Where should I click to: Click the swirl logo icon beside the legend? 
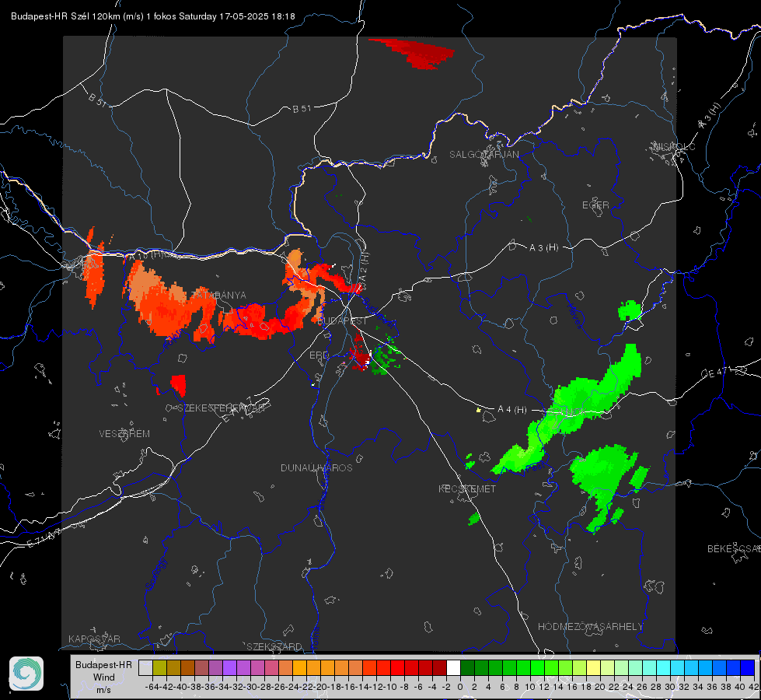pos(26,674)
